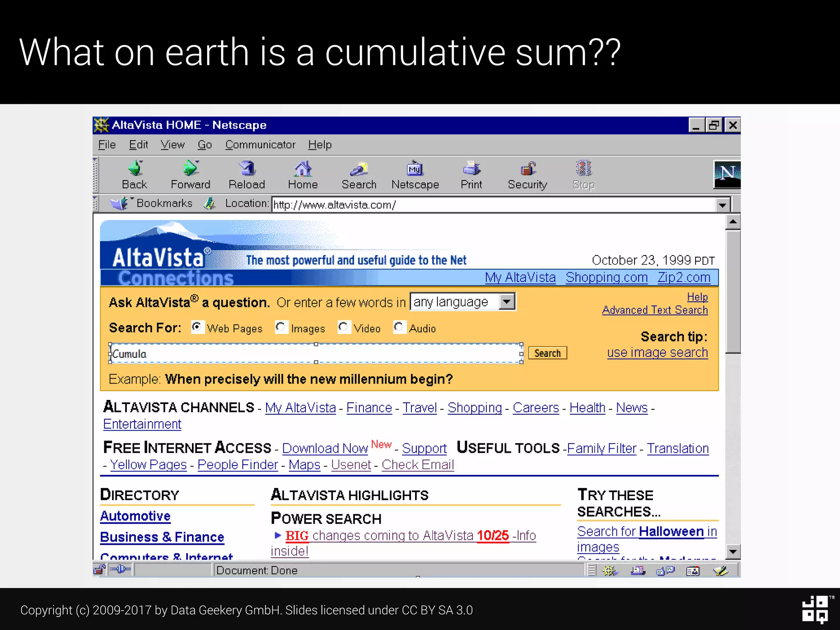Click the scrollbar up arrow

pyautogui.click(x=733, y=222)
